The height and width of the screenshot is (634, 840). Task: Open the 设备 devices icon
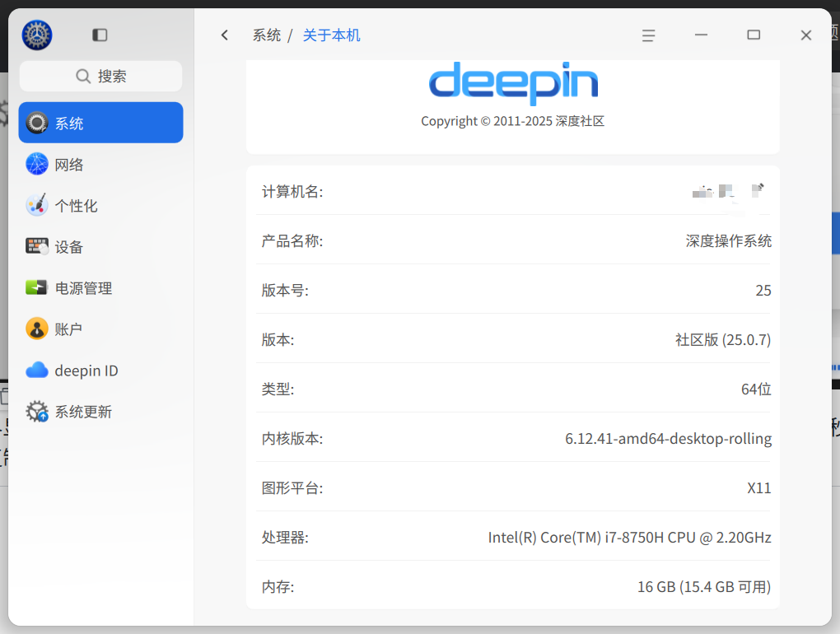point(37,246)
